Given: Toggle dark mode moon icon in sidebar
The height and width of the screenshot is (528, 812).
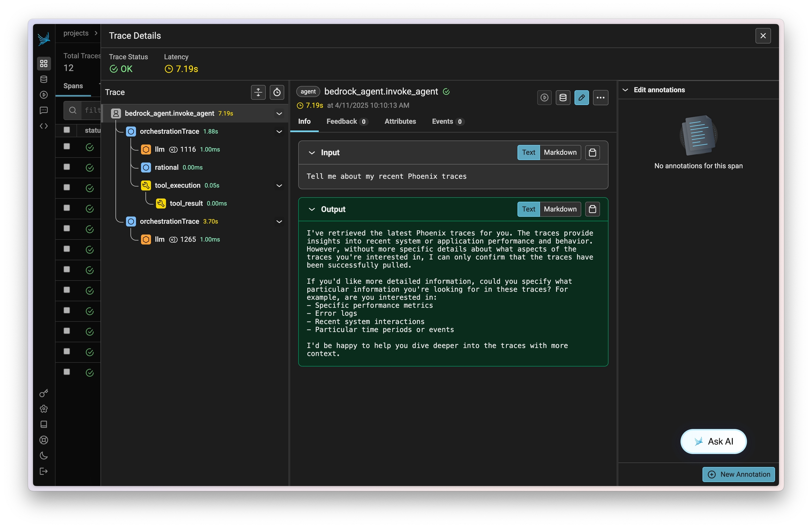Looking at the screenshot, I should 44,456.
